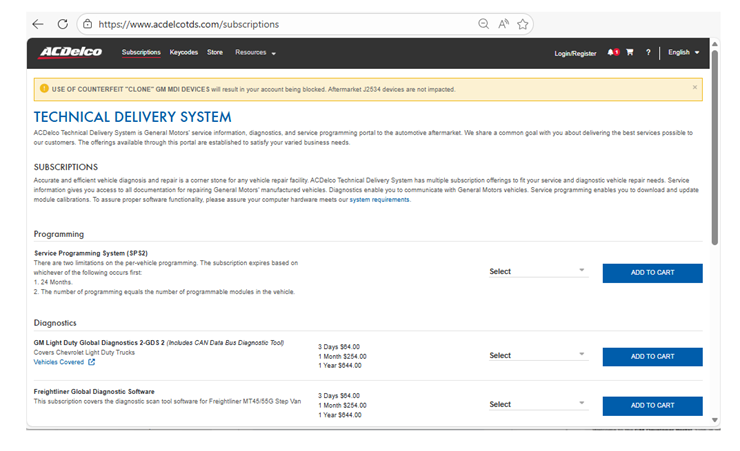Zoom out using the magnifier icon in the address bar
Viewport: 740px width, 451px height.
pos(483,24)
